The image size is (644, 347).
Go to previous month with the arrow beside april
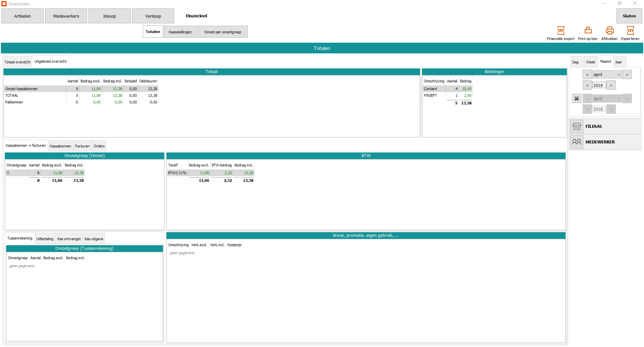point(587,75)
